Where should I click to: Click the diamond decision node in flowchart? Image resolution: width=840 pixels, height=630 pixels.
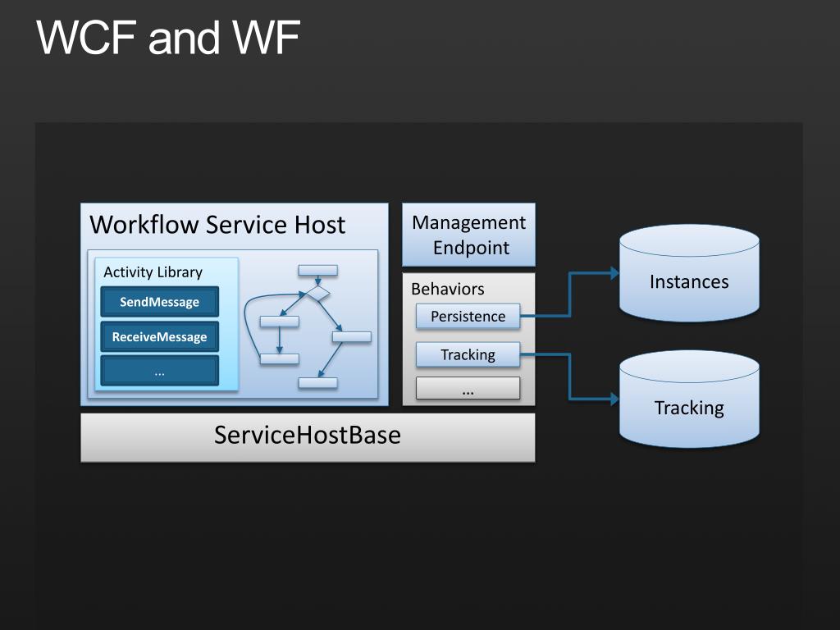pyautogui.click(x=318, y=293)
